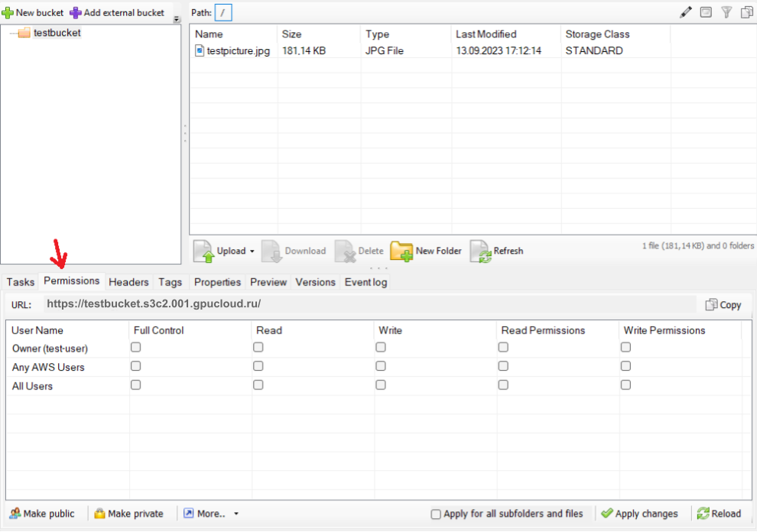
Task: Click the Make private lock icon
Action: (99, 514)
